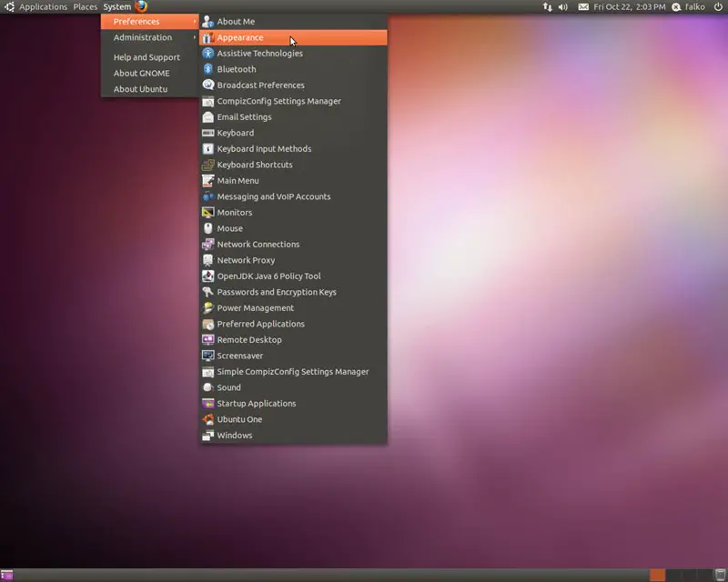
Task: Click the Monitors icon
Action: (x=208, y=213)
